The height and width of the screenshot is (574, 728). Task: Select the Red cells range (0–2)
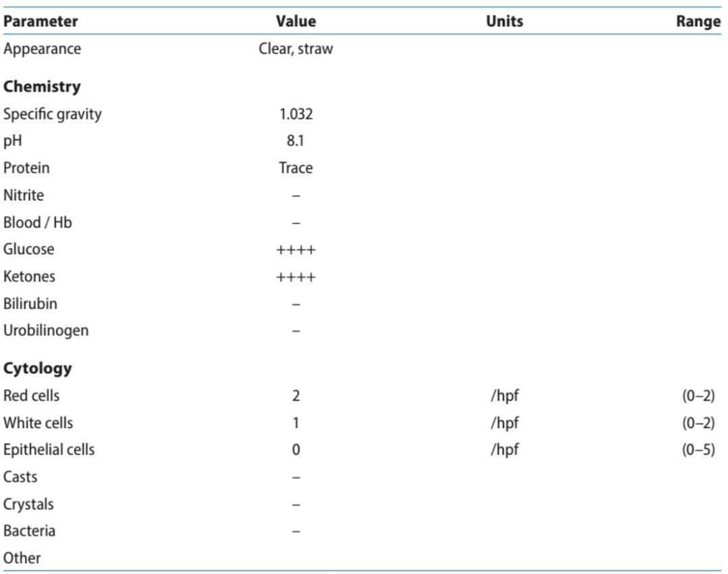click(698, 396)
